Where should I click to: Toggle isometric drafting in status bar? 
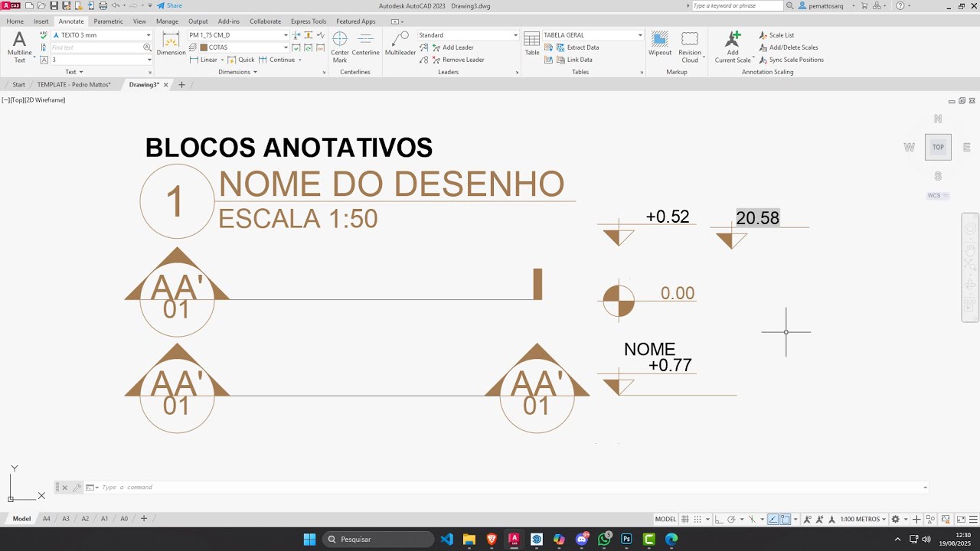[x=752, y=519]
